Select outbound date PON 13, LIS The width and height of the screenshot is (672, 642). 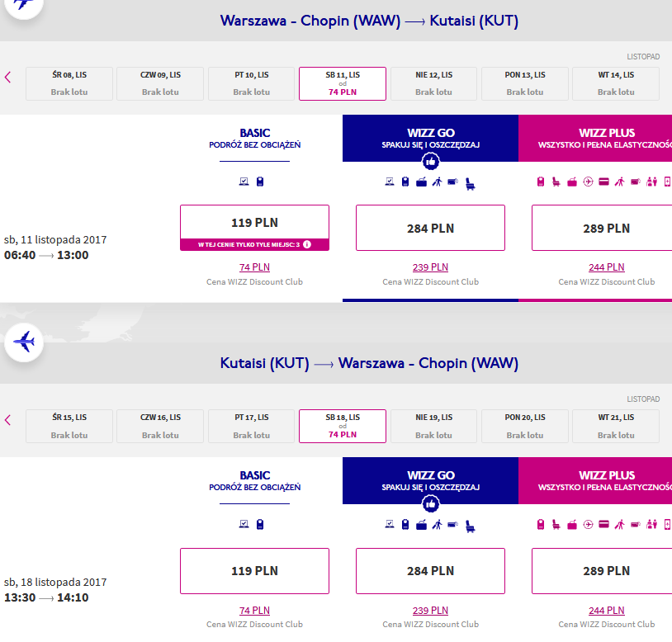click(525, 83)
